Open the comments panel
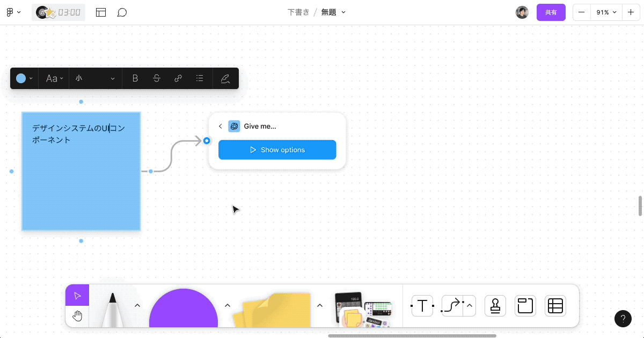 [122, 12]
